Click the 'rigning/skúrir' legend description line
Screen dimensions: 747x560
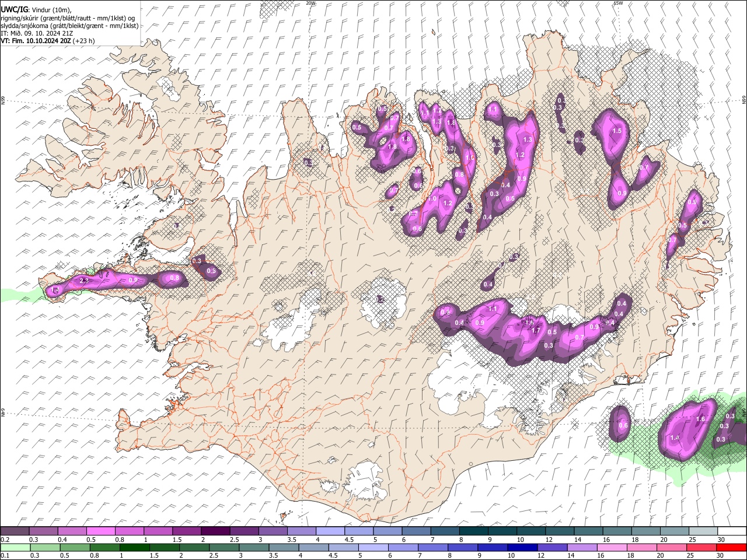coord(68,18)
